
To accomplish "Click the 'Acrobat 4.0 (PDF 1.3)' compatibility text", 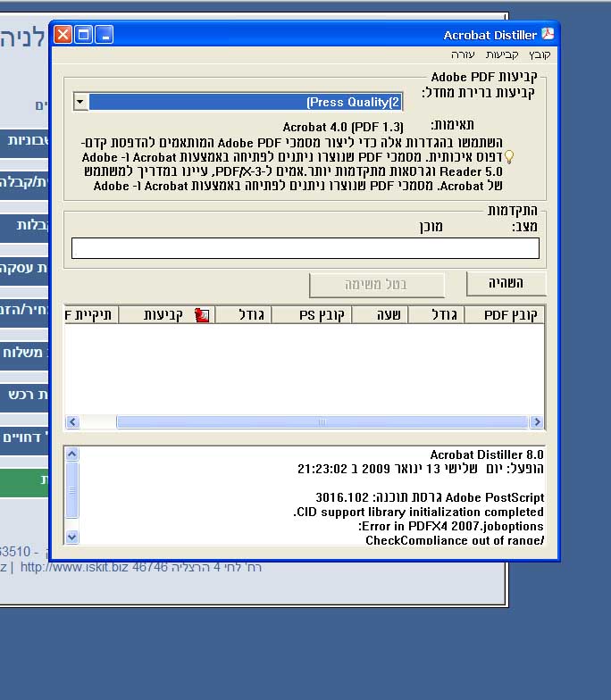I will [343, 127].
